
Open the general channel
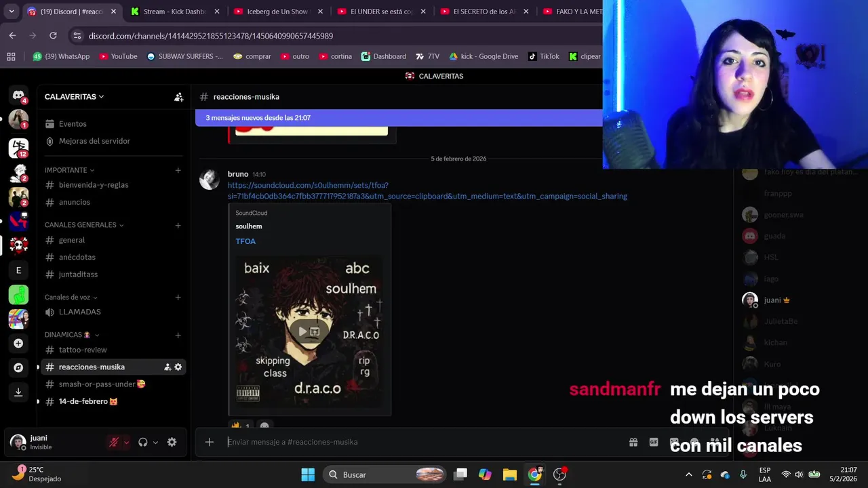pyautogui.click(x=113, y=240)
